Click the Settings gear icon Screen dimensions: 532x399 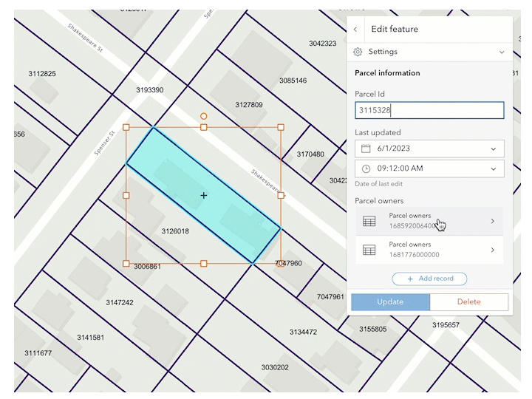click(x=358, y=52)
